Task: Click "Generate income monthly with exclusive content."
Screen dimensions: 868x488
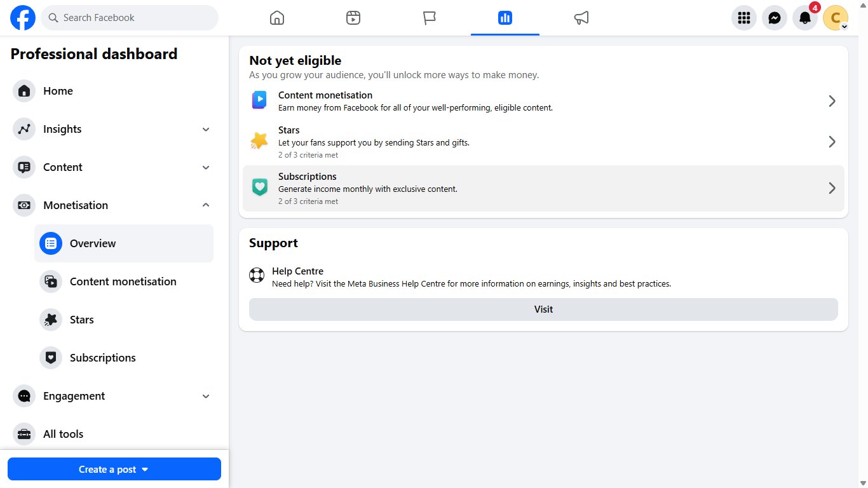Action: 368,189
